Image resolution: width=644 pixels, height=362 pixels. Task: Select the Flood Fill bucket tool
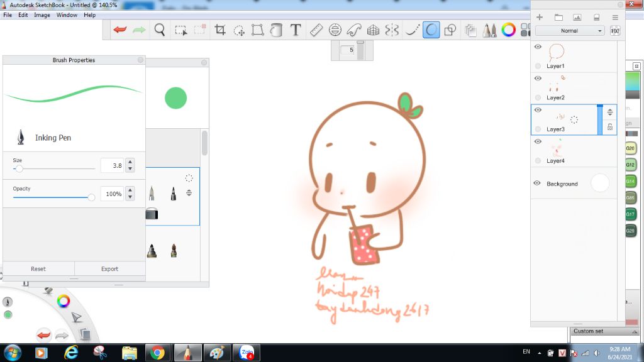point(277,30)
